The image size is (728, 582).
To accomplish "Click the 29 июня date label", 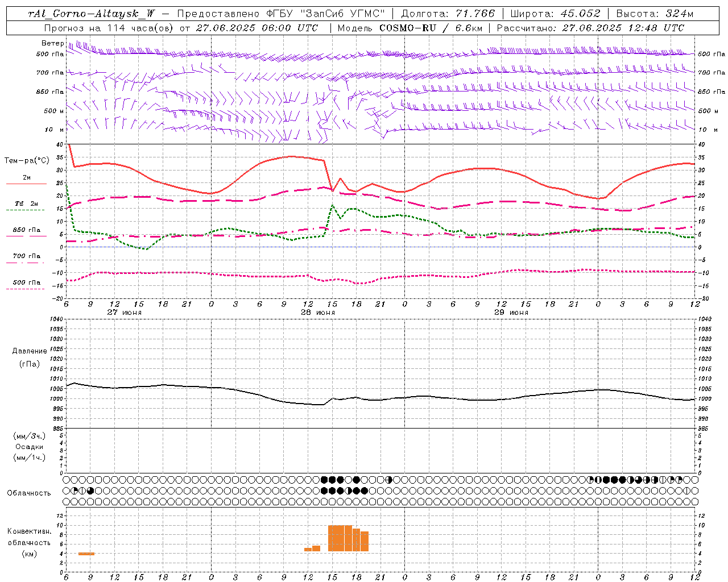I will click(511, 313).
